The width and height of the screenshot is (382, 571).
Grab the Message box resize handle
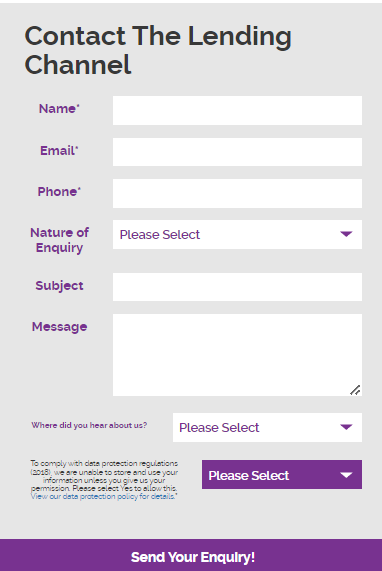355,390
